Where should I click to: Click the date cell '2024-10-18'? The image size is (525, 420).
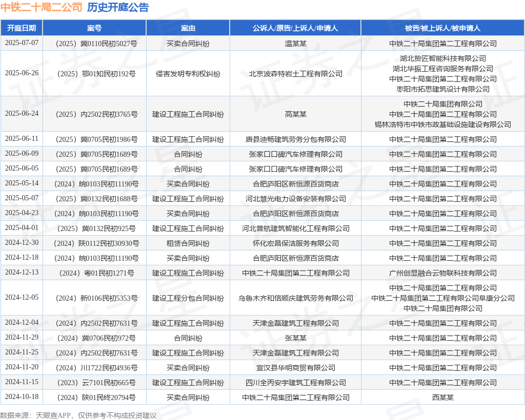22,396
